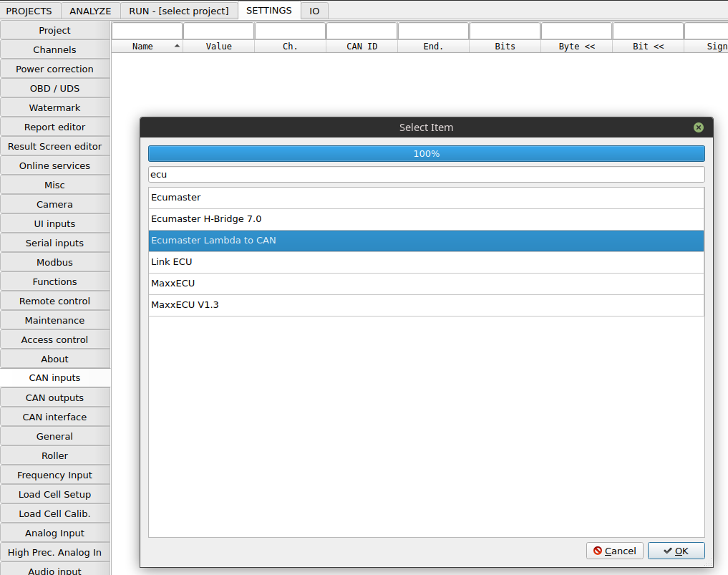Show Frequency Input settings
This screenshot has height=575, width=728.
pos(55,475)
